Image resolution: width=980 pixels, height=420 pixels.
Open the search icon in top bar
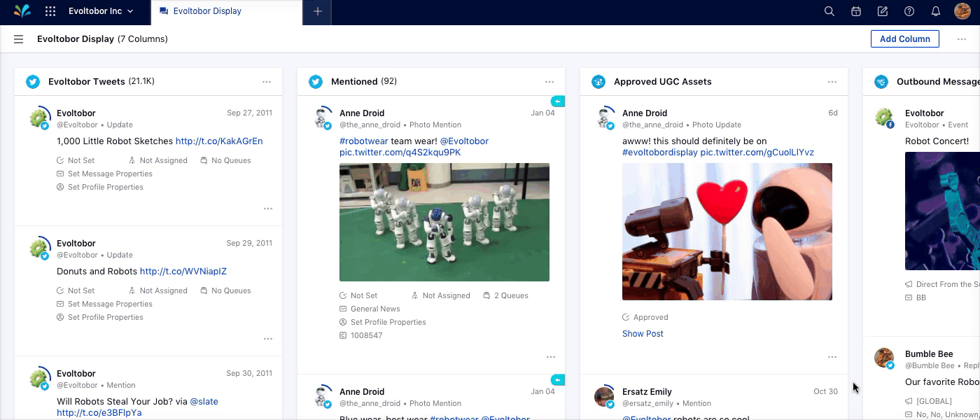(x=829, y=11)
